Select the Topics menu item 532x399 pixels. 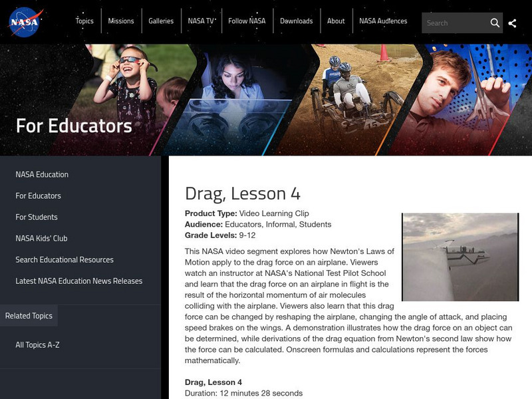86,21
